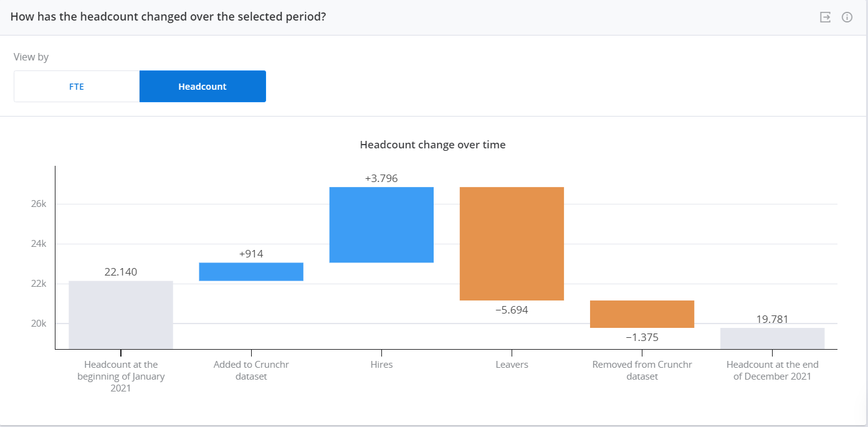This screenshot has height=427, width=868.
Task: Select the orange Leavers bar
Action: [512, 244]
